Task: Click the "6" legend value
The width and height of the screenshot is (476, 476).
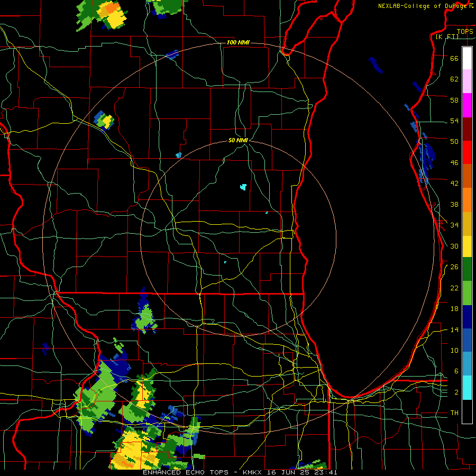Action: (456, 371)
